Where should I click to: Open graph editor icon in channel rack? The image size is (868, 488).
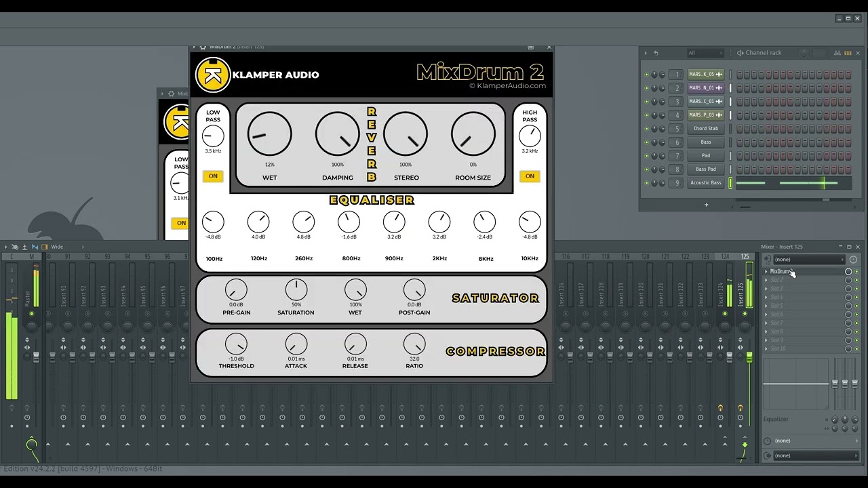click(x=838, y=53)
